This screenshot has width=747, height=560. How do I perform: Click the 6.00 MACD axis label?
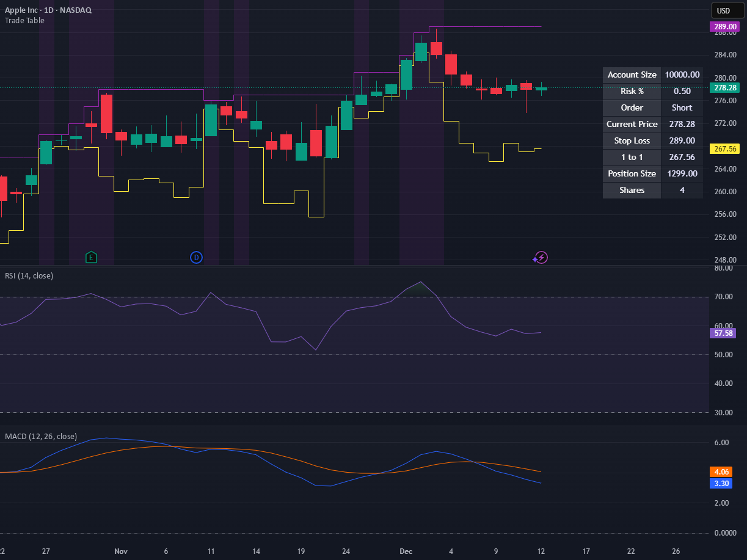pos(721,443)
